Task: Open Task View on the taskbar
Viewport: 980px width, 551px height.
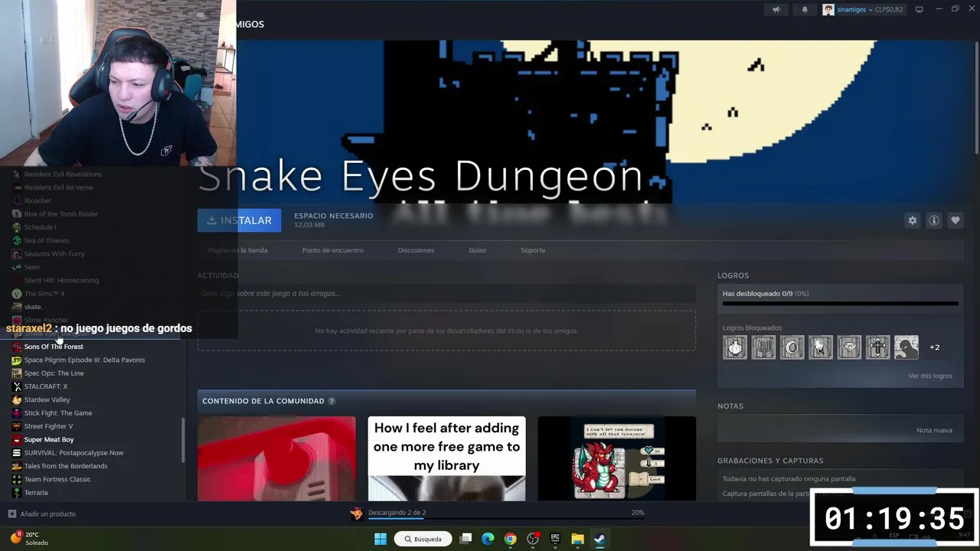Action: pyautogui.click(x=465, y=539)
